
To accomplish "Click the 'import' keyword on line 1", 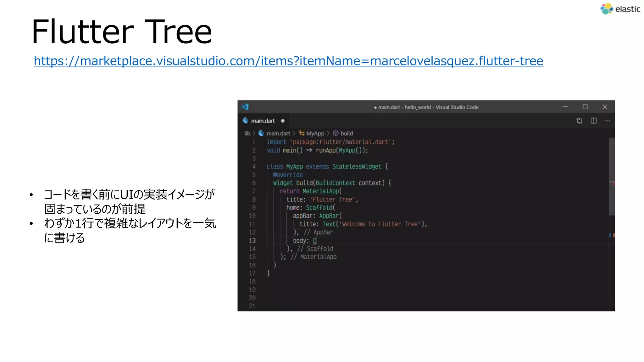I will [276, 142].
